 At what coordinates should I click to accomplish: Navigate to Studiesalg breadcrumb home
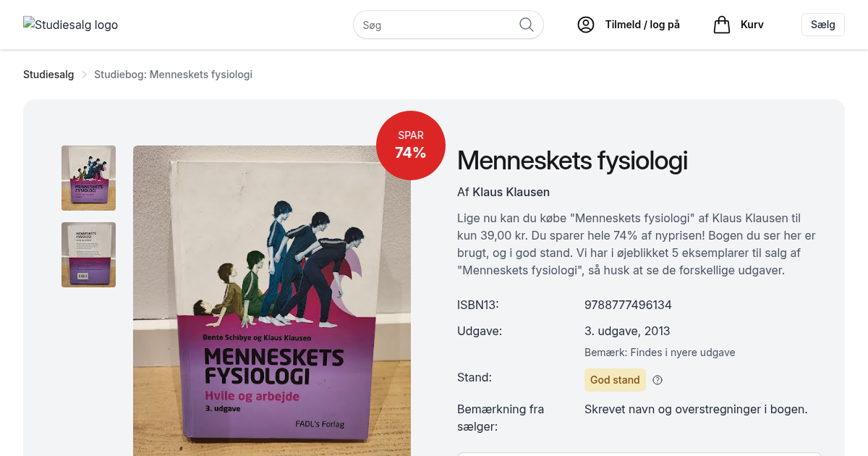point(48,75)
